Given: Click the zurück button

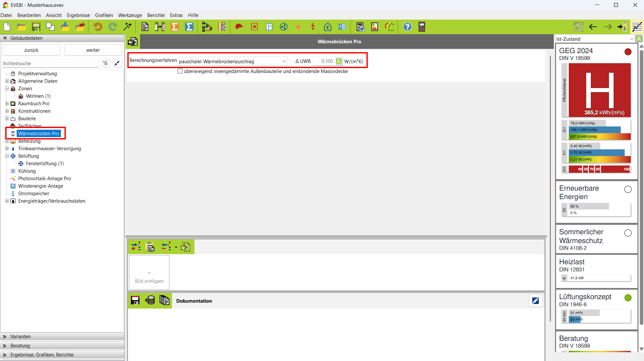Looking at the screenshot, I should (31, 50).
